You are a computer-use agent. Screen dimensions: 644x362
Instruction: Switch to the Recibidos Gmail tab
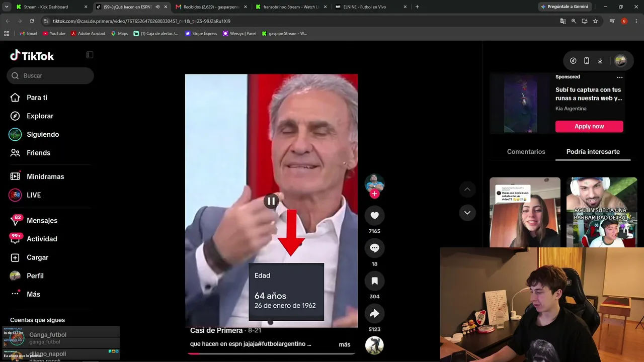(x=210, y=7)
